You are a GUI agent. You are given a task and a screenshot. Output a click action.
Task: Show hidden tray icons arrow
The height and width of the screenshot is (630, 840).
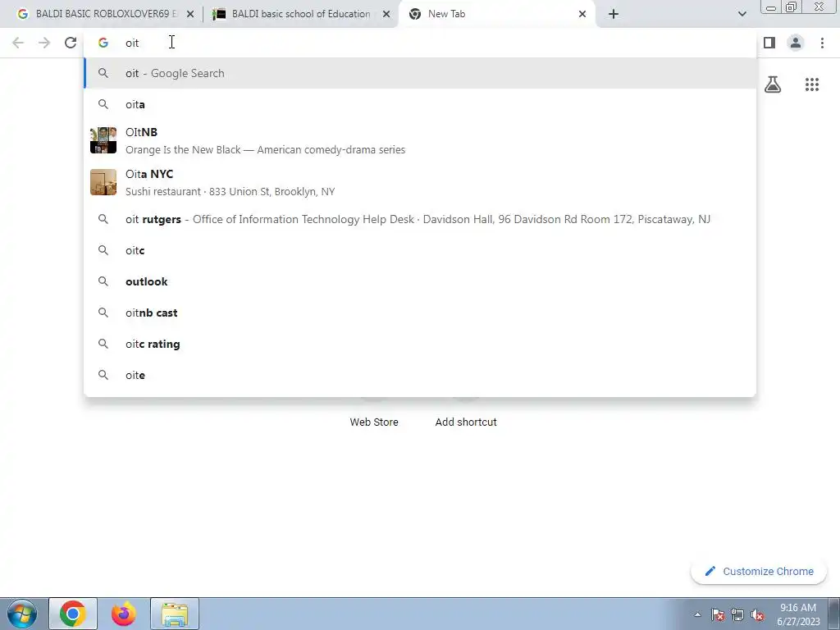(697, 614)
